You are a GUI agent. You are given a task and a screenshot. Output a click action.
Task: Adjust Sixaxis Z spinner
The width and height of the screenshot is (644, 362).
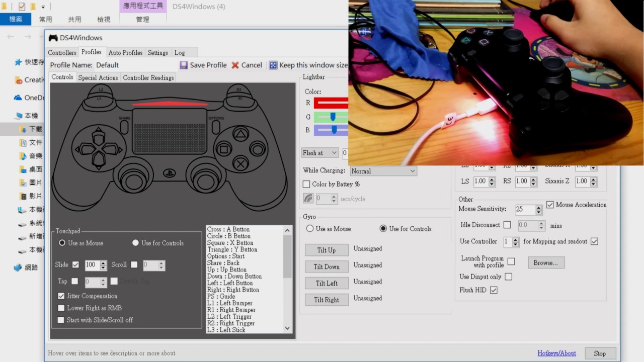pyautogui.click(x=593, y=182)
